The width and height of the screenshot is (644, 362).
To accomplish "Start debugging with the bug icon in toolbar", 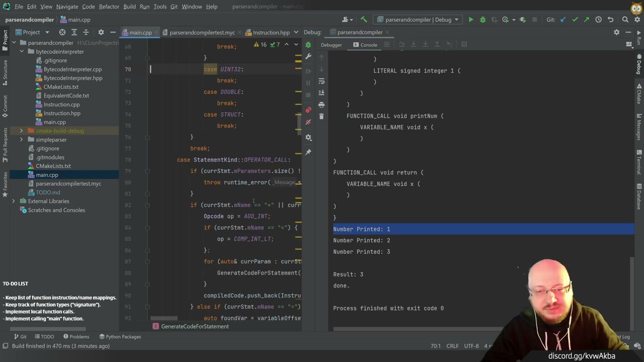I will [x=483, y=20].
